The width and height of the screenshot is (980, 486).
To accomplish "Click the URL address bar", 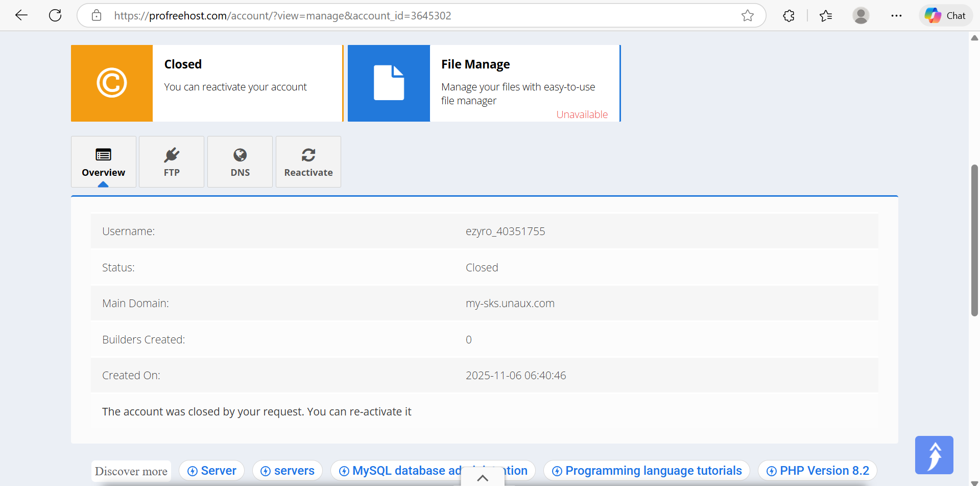I will [x=409, y=16].
